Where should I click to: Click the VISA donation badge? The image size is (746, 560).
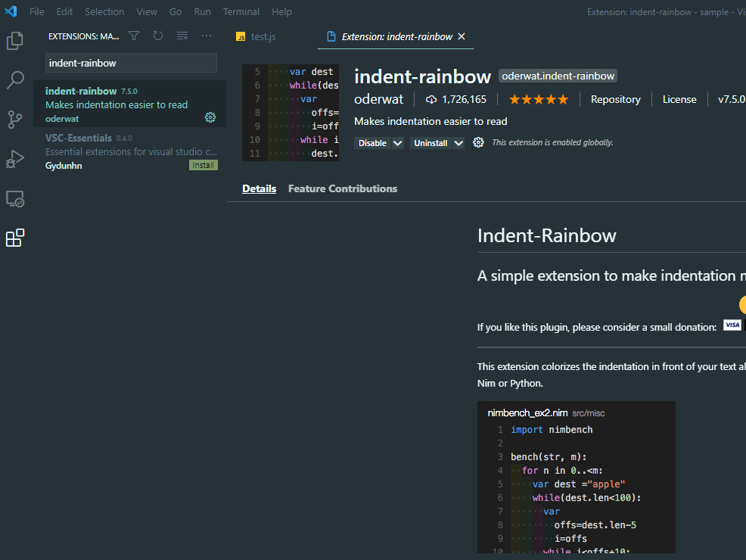pyautogui.click(x=732, y=325)
